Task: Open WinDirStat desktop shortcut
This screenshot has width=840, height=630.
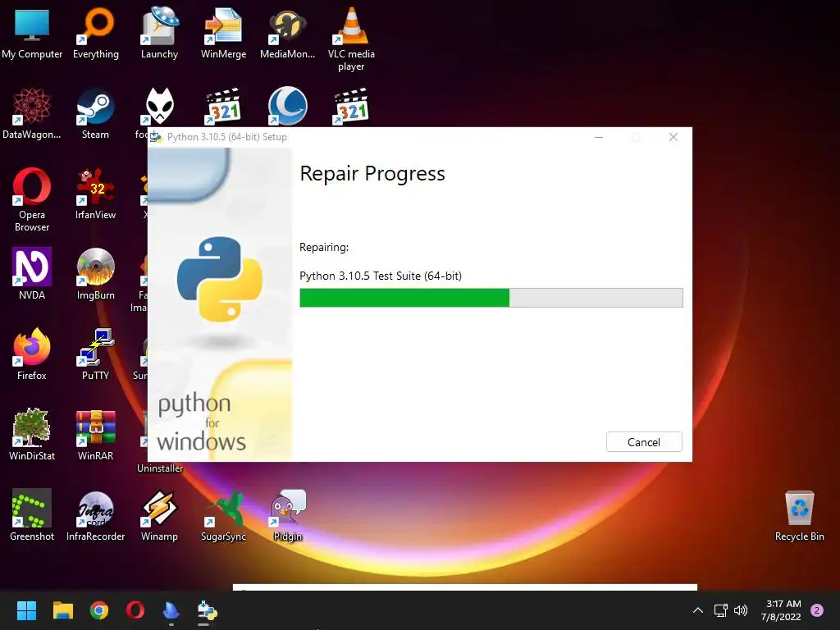Action: tap(32, 435)
